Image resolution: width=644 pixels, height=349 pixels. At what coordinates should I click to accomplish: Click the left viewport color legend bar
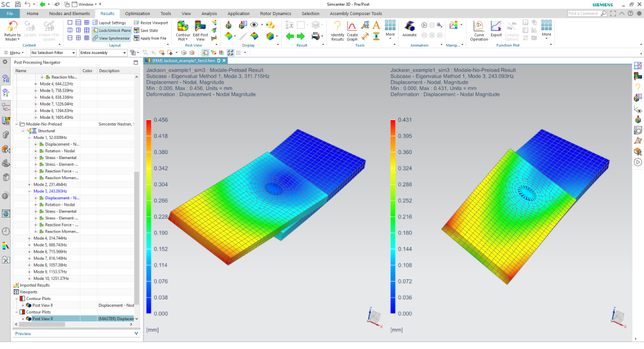[x=148, y=216]
